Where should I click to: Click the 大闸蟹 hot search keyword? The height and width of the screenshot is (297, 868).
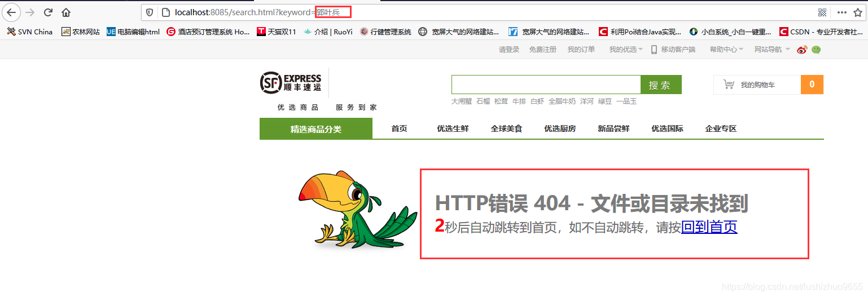[461, 101]
